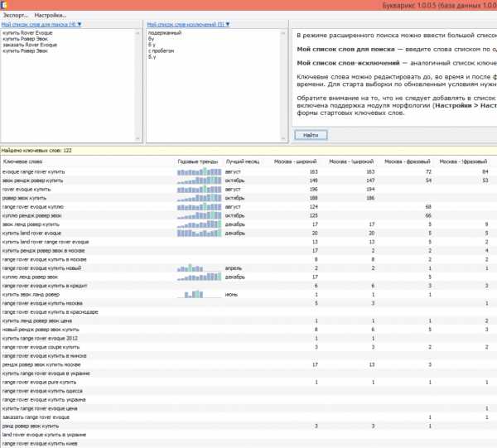The image size is (497, 448).
Task: Click trend chart for 'купить эвок ланд ровер'
Action: pos(200,294)
